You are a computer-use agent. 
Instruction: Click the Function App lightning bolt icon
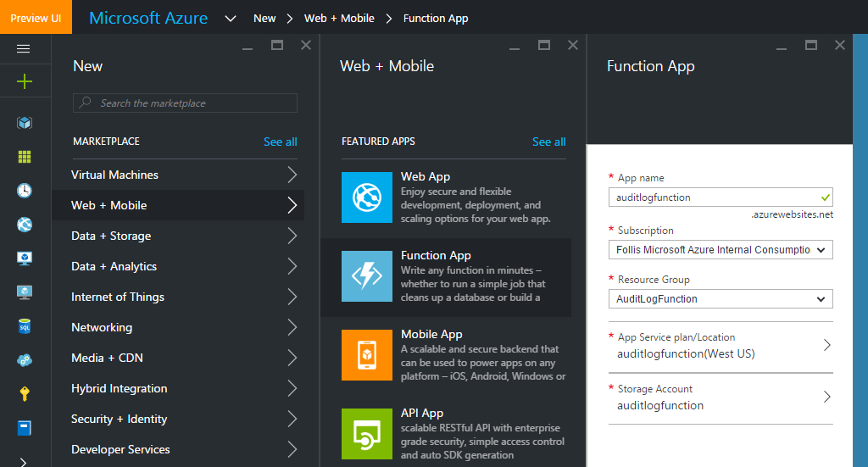coord(366,276)
